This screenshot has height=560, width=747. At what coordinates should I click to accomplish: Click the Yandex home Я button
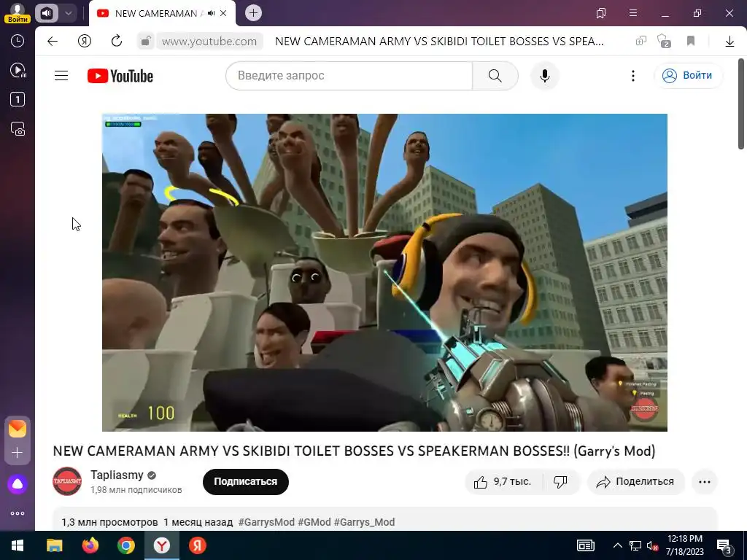click(85, 42)
